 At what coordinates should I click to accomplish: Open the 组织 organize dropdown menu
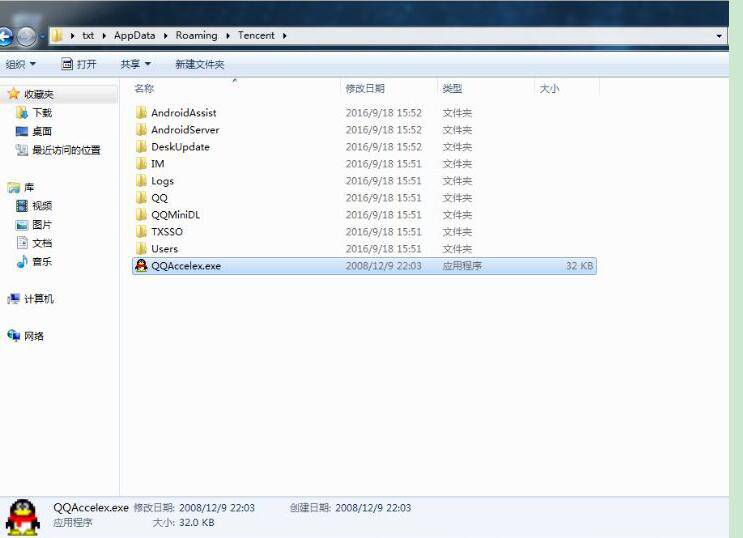point(20,64)
